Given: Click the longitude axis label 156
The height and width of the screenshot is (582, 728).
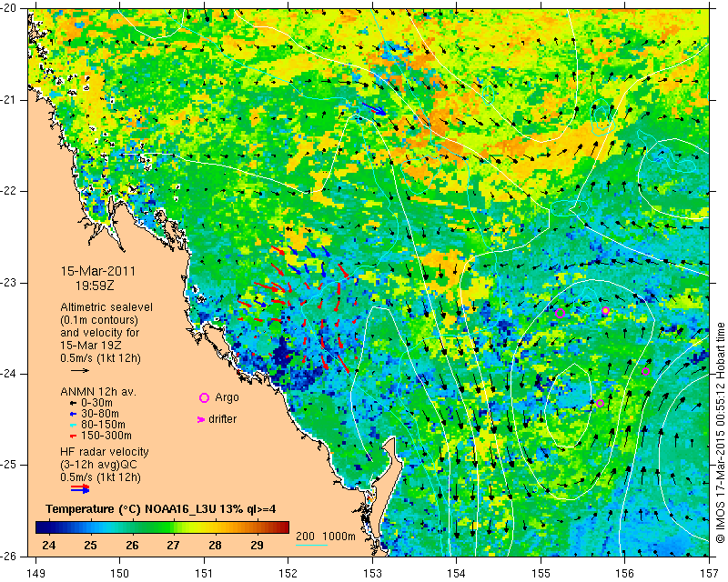Looking at the screenshot, I should coord(625,573).
